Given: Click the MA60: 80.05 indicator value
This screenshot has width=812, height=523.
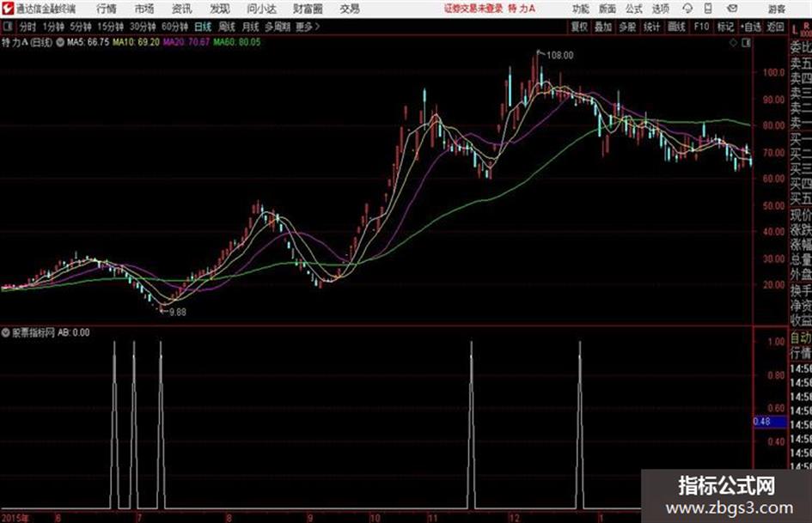Looking at the screenshot, I should tap(237, 42).
